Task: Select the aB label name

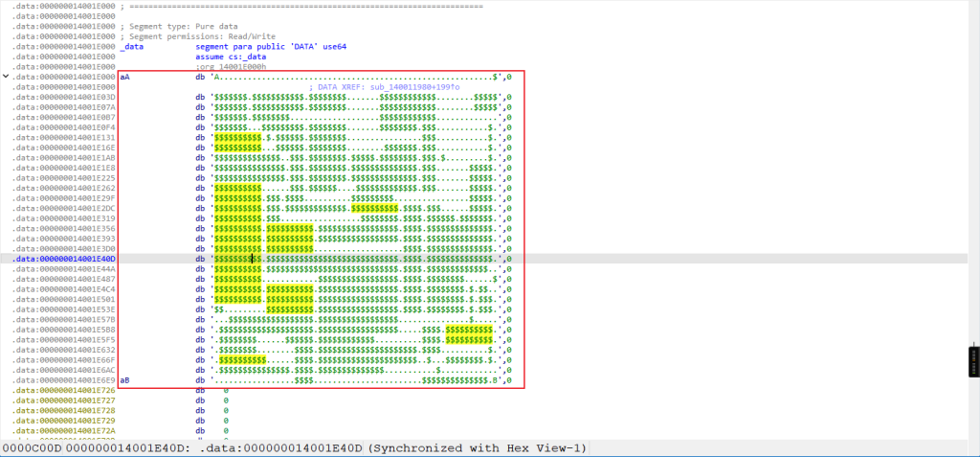Action: (x=126, y=380)
